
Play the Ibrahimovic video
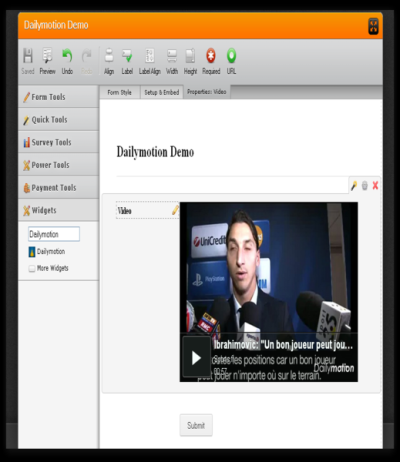196,358
